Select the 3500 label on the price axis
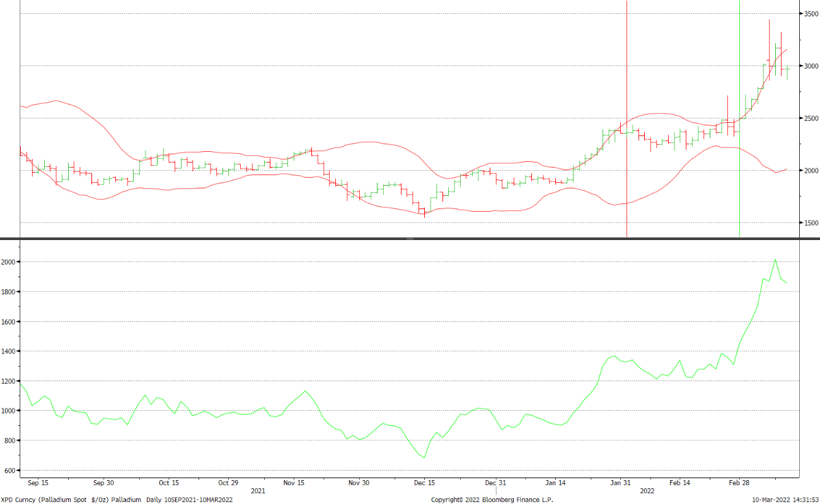The width and height of the screenshot is (820, 504). tap(811, 13)
